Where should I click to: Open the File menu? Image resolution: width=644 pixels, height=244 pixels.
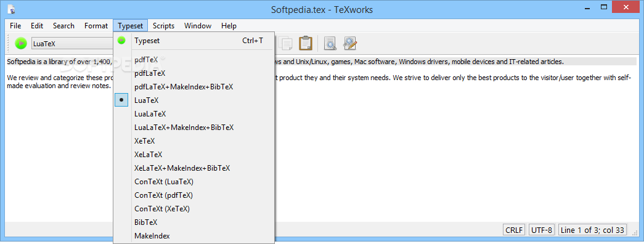click(15, 26)
